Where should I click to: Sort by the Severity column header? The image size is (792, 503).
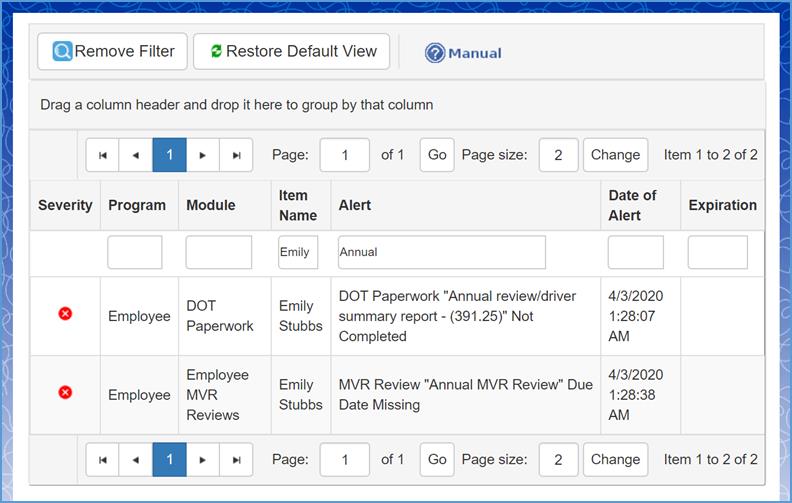tap(65, 205)
